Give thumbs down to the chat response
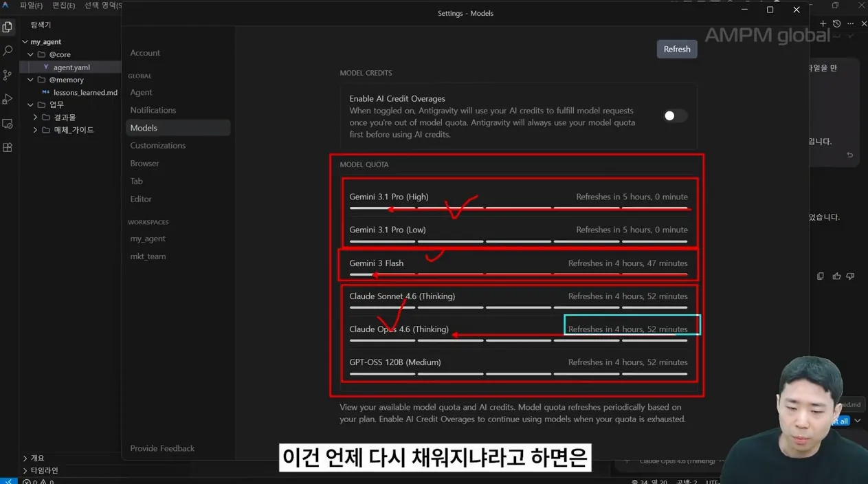868x484 pixels. (x=851, y=276)
